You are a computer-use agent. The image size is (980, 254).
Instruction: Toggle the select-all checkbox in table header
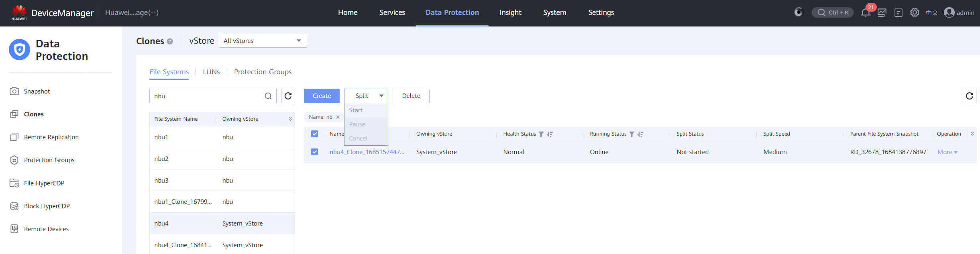[x=314, y=134]
